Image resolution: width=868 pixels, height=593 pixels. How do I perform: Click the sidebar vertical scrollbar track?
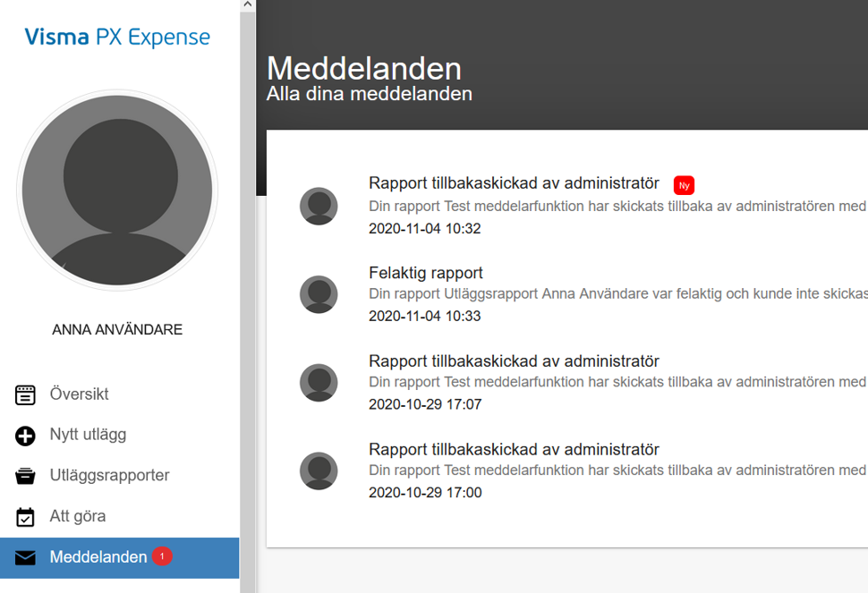coord(248,301)
